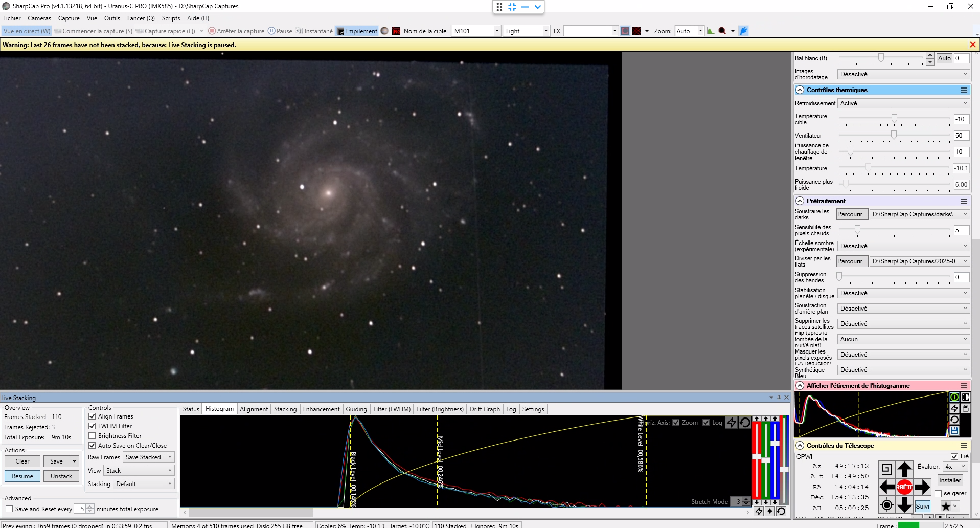This screenshot has width=980, height=528.
Task: Collapse the Contrôles thermiques section
Action: pyautogui.click(x=800, y=90)
